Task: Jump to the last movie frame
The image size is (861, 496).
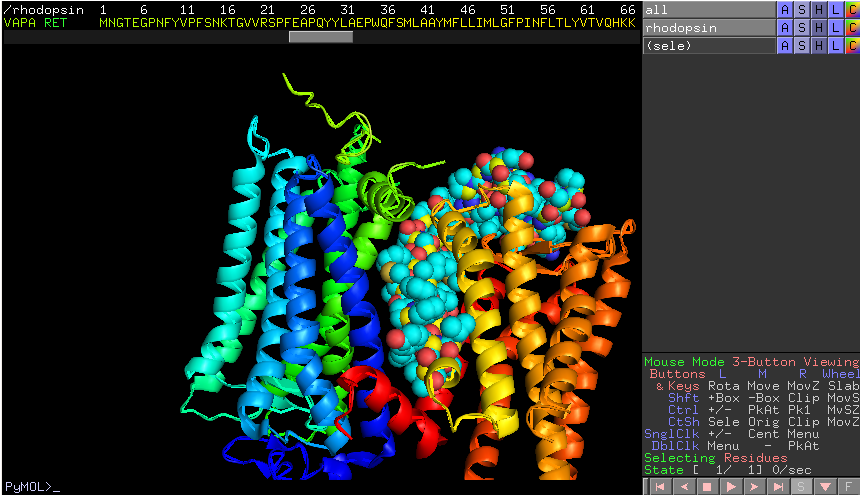Action: (x=778, y=487)
